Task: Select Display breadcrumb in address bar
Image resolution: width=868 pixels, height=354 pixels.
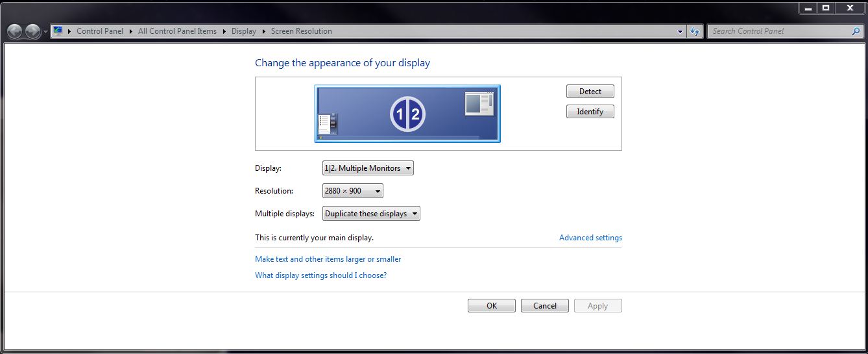Action: point(244,31)
